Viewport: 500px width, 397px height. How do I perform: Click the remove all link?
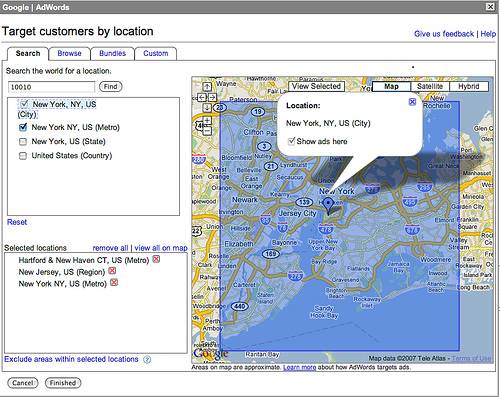[110, 248]
